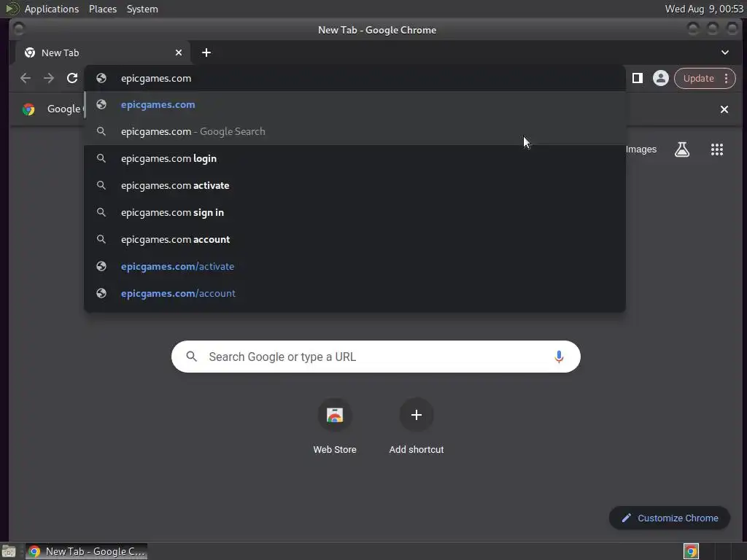Screen dimensions: 747x560
Task: Open the Search Labs flask icon
Action: pyautogui.click(x=682, y=149)
